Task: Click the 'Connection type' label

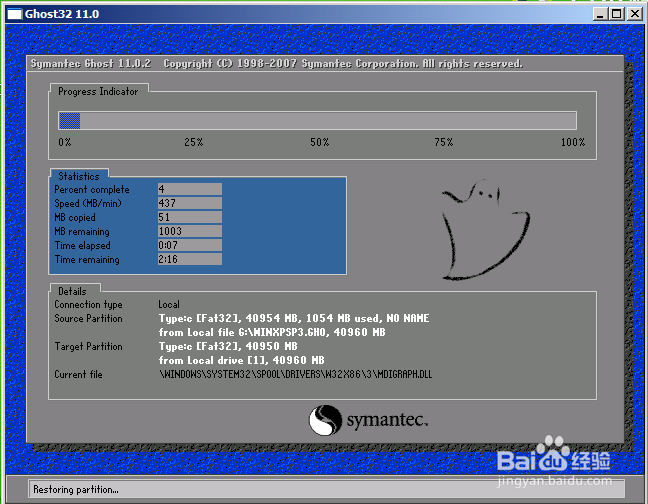Action: click(88, 305)
